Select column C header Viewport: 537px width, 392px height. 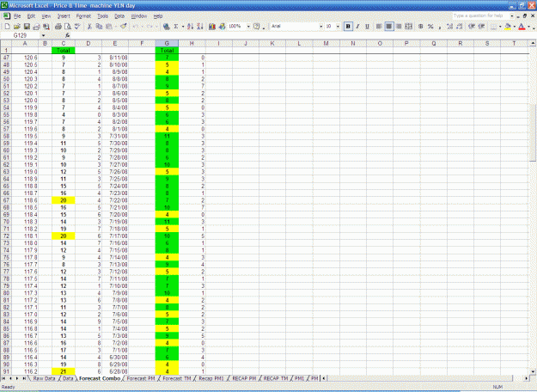point(64,44)
